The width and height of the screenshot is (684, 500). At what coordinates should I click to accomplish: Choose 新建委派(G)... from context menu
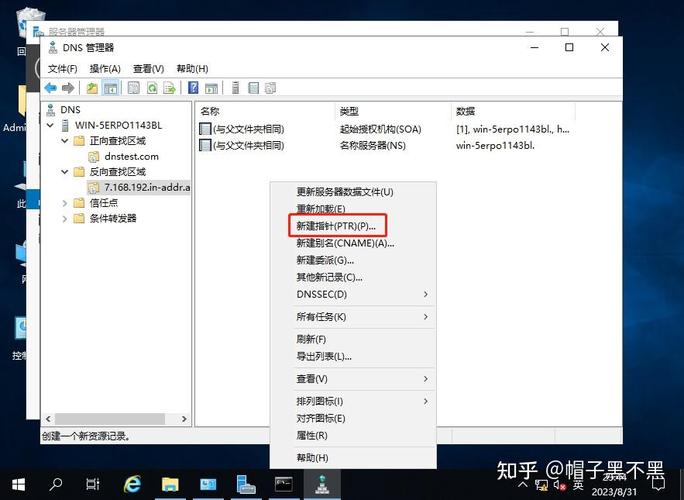353,260
